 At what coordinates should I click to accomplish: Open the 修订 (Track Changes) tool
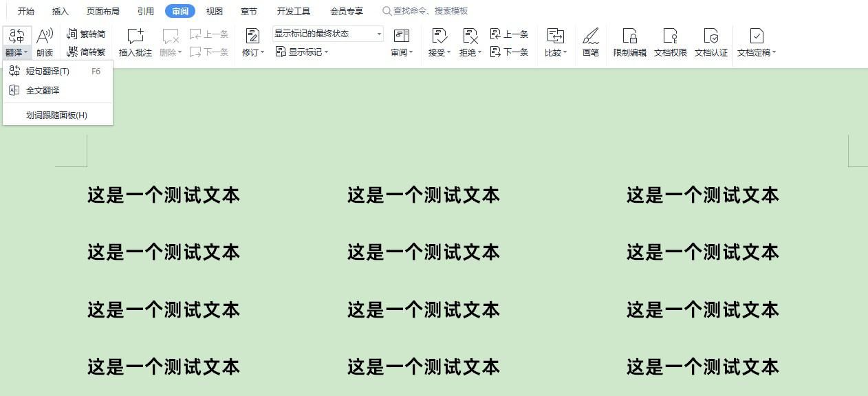pyautogui.click(x=252, y=41)
